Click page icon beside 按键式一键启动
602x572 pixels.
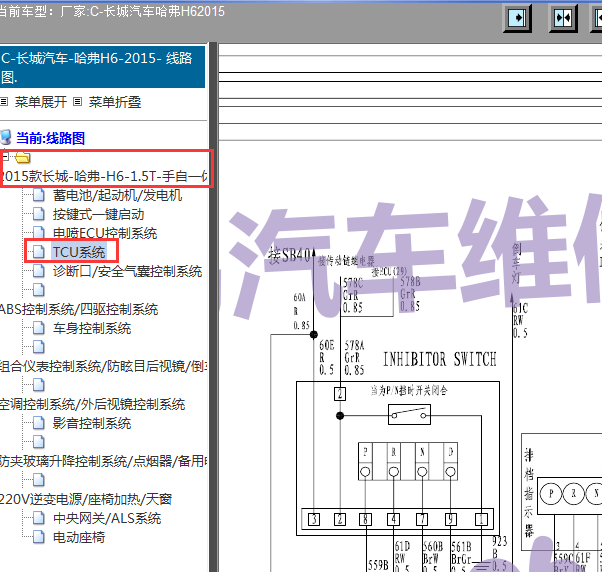point(38,214)
